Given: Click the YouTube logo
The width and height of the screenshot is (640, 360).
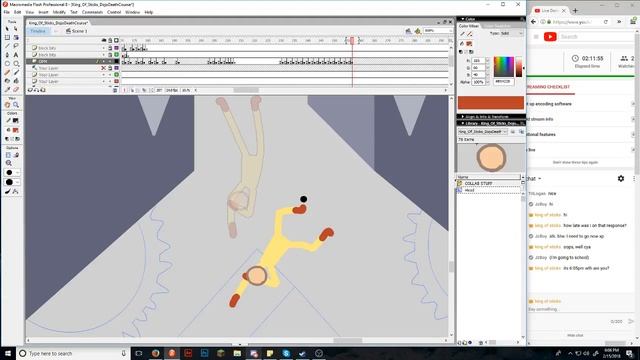Looking at the screenshot, I should [550, 37].
